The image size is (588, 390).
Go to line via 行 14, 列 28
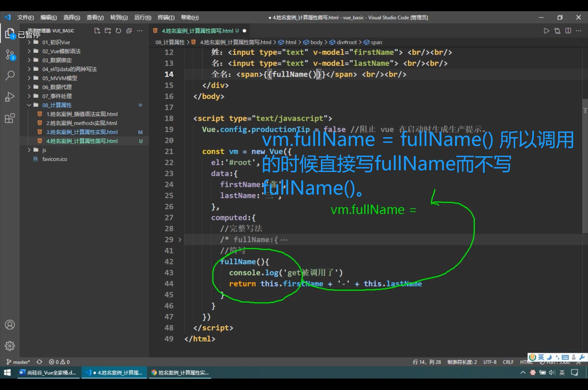pos(427,362)
